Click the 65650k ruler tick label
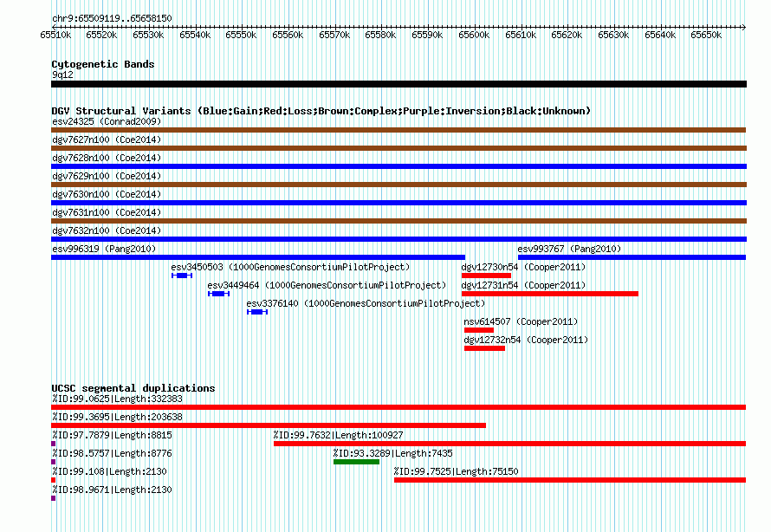The image size is (771, 532). 706,35
